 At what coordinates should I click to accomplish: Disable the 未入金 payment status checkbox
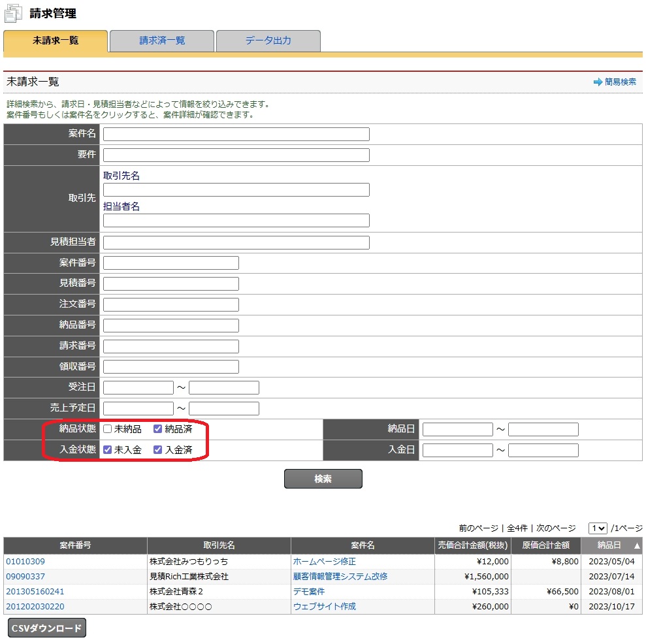(x=107, y=449)
